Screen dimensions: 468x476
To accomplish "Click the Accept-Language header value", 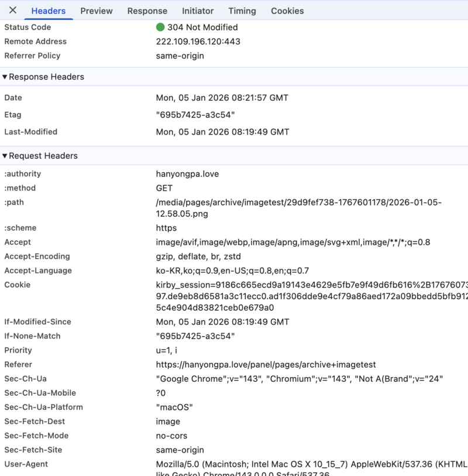I will coord(232,270).
